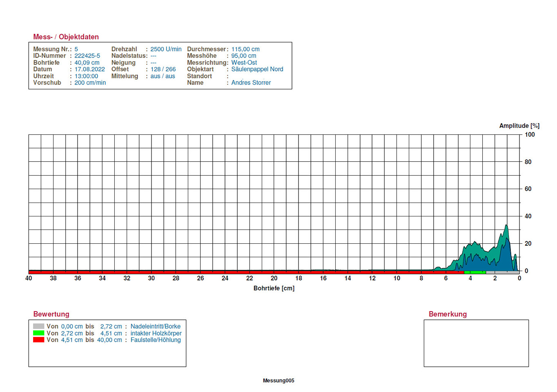Click the ID-Nummer value 222425-5
This screenshot has height=392, width=557.
[87, 56]
